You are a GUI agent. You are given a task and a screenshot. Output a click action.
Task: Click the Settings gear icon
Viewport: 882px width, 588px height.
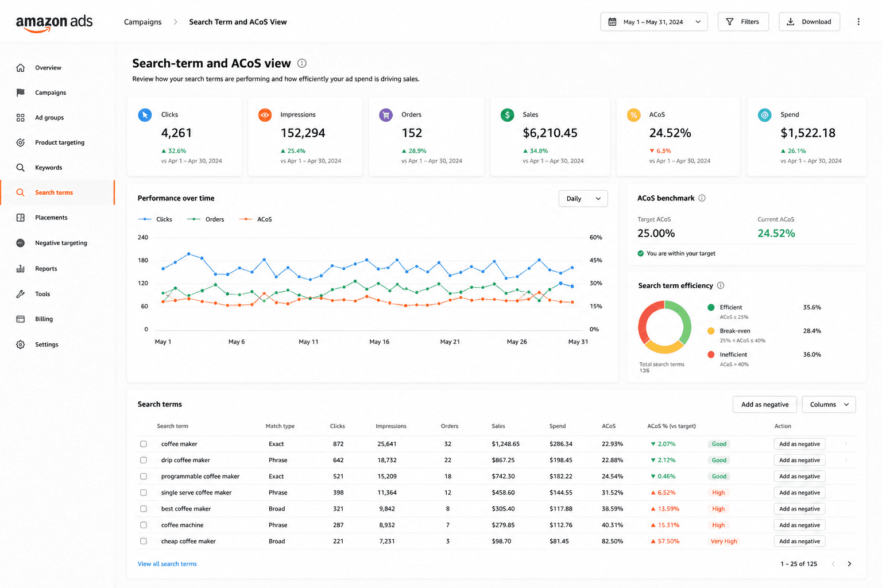tap(21, 345)
